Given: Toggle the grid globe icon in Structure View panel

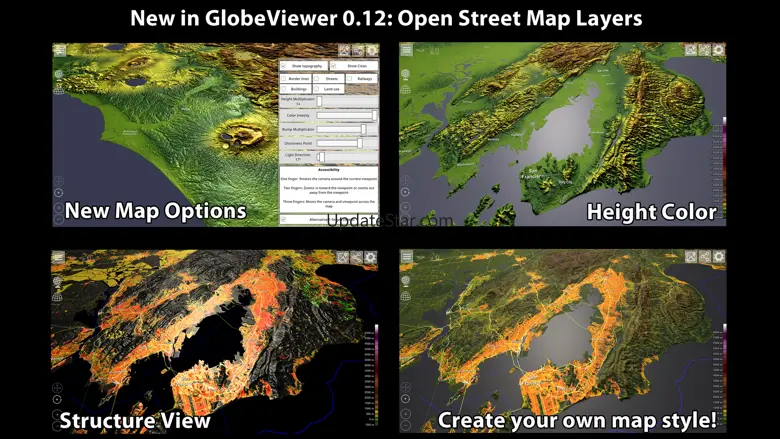Looking at the screenshot, I should tap(58, 296).
